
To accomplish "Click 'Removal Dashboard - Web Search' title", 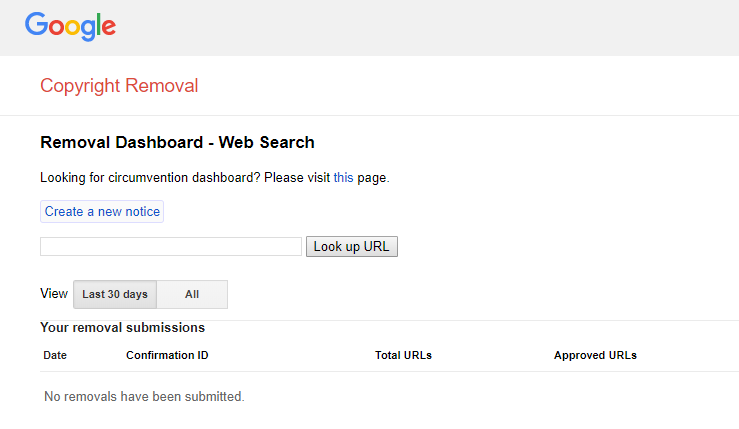I will 177,142.
